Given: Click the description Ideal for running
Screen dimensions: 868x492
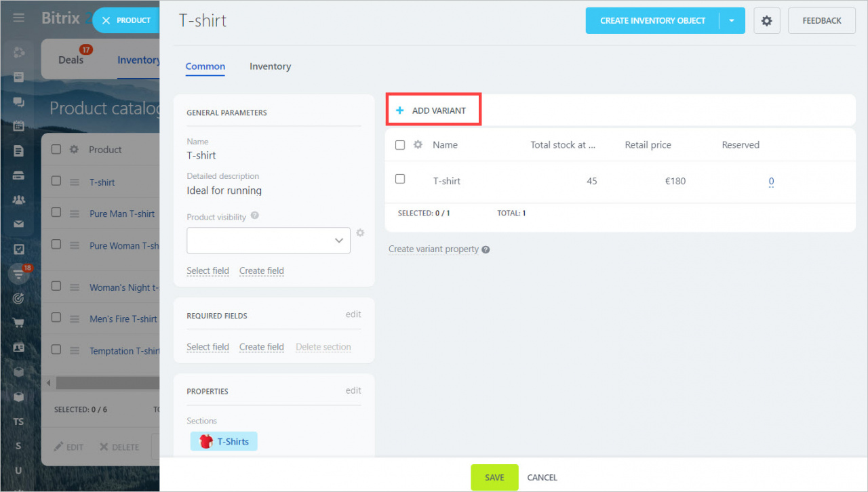Looking at the screenshot, I should (224, 190).
